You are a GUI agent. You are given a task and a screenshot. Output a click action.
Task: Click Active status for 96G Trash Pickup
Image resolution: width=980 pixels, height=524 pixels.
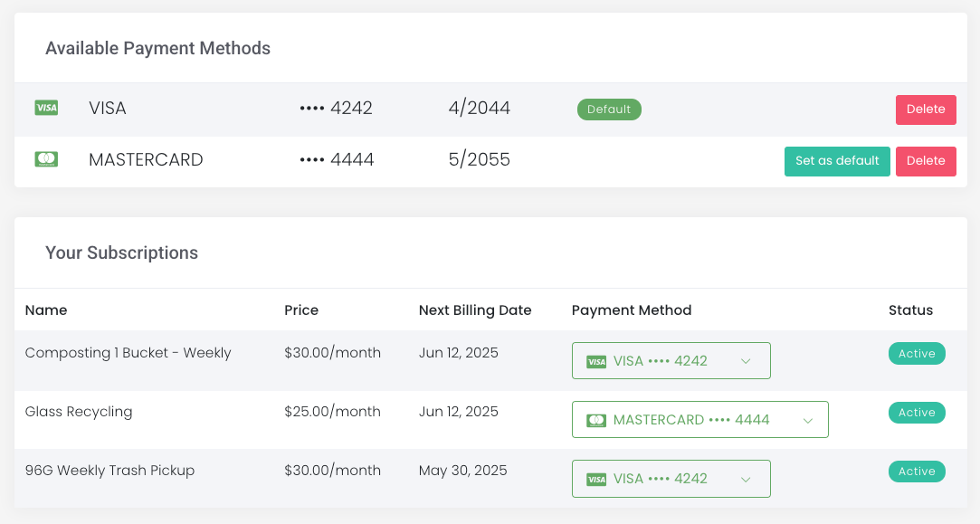pyautogui.click(x=917, y=472)
